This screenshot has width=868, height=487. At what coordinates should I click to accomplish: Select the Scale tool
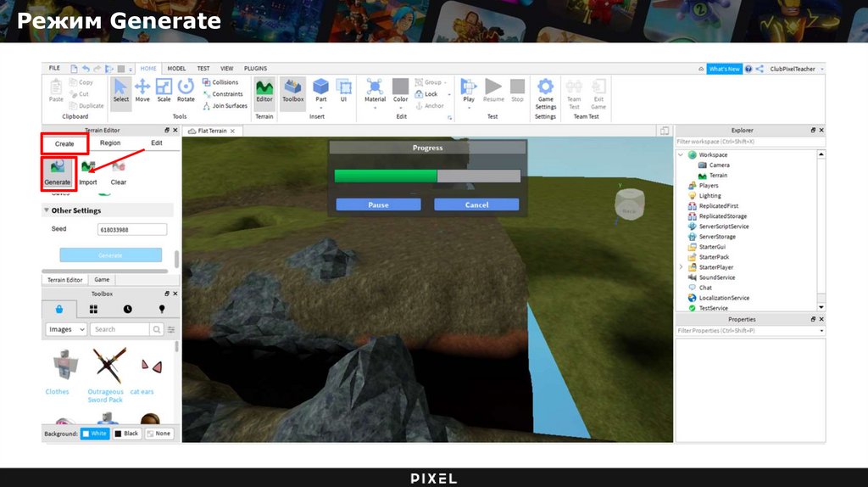click(x=164, y=90)
